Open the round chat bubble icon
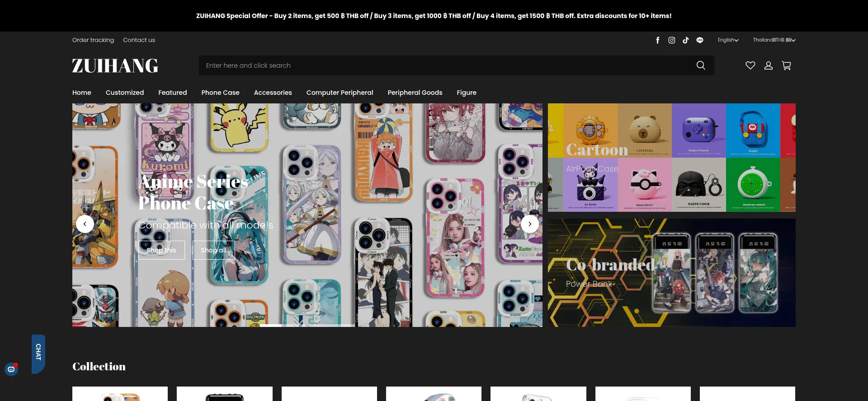This screenshot has width=868, height=401. tap(11, 369)
